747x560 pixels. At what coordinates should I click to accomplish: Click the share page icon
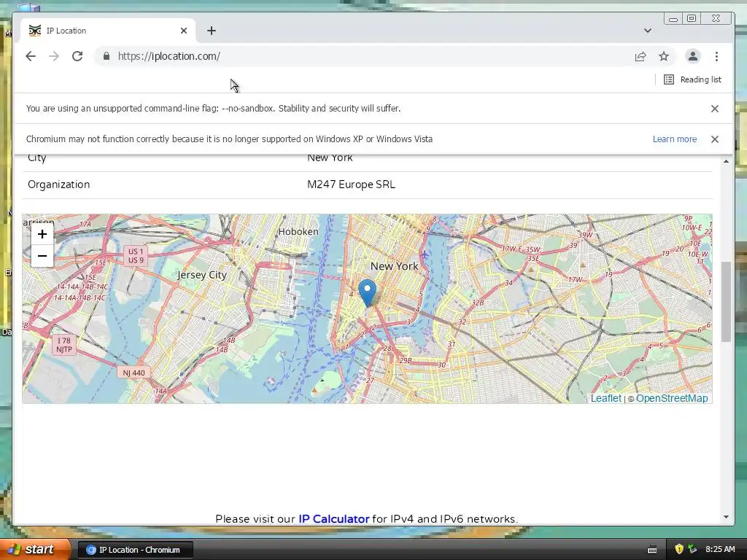click(x=640, y=56)
